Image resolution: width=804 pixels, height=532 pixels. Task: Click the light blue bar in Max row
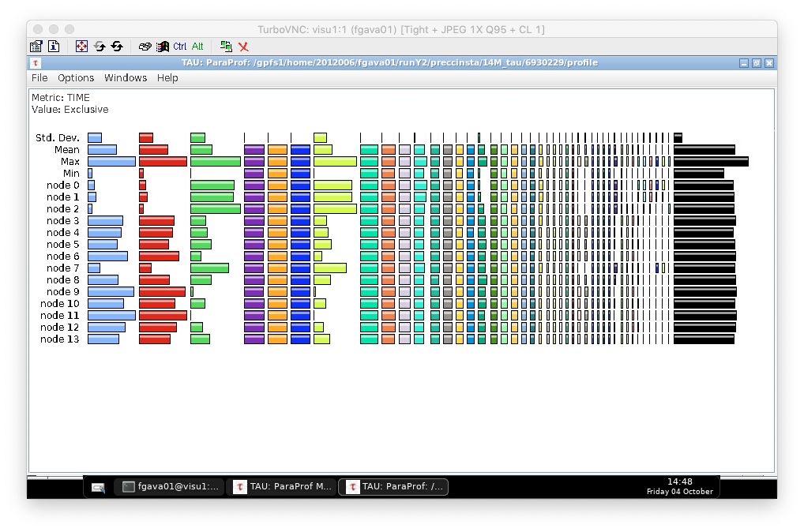coord(112,162)
